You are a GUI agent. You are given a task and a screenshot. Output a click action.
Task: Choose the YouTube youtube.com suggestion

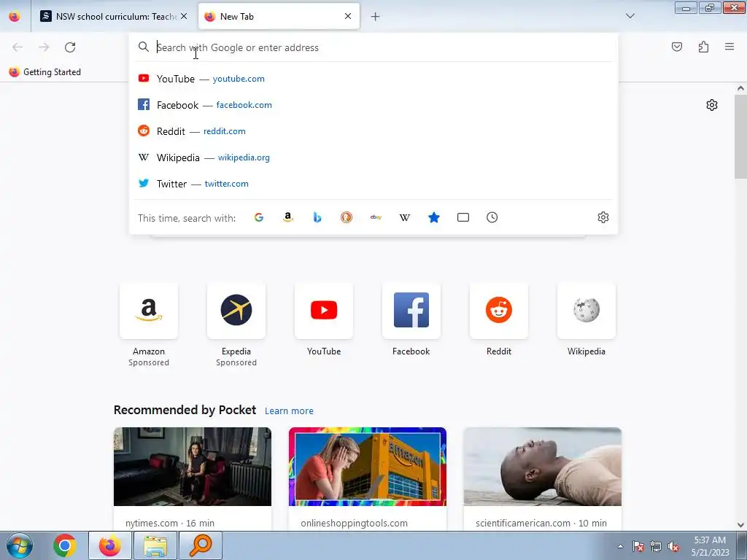point(373,79)
